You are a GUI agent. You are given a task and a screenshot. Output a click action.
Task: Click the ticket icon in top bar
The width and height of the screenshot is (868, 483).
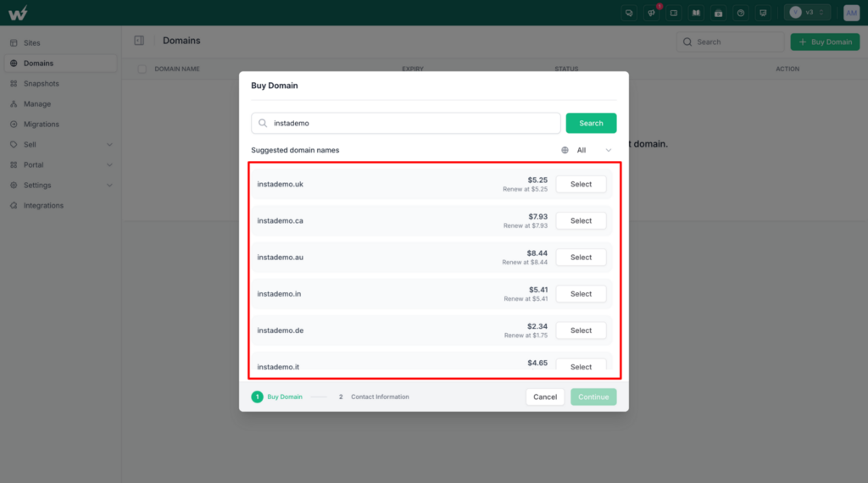pos(674,13)
